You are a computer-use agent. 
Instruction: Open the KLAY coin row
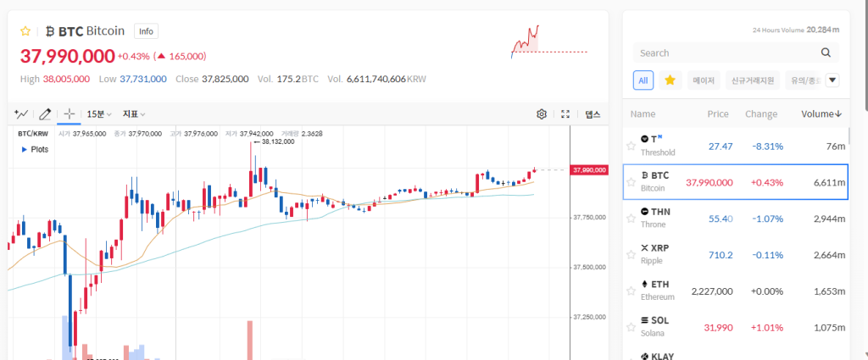point(735,353)
